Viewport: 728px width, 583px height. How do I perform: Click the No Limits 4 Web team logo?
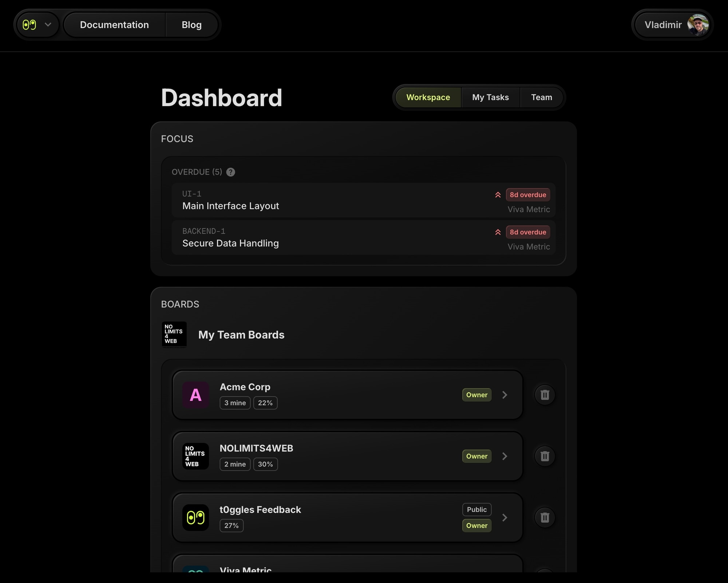pyautogui.click(x=174, y=334)
